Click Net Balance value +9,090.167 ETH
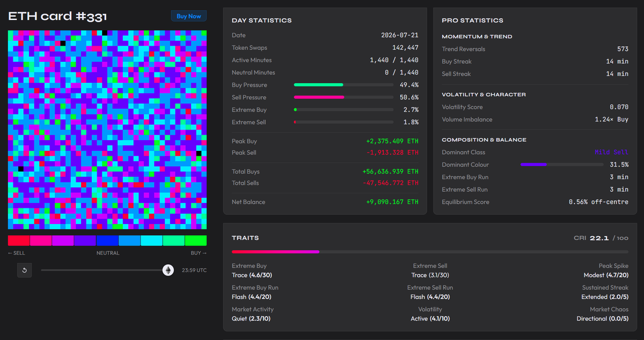 tap(392, 202)
